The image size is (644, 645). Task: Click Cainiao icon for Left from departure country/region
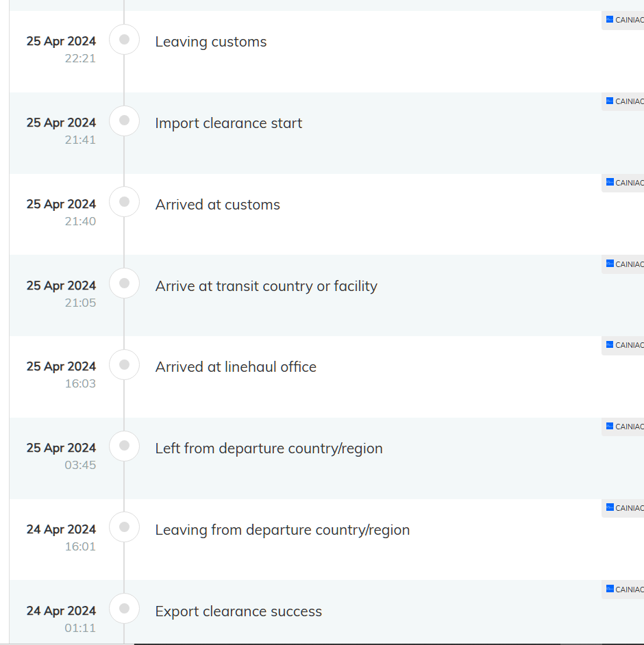[x=610, y=427]
